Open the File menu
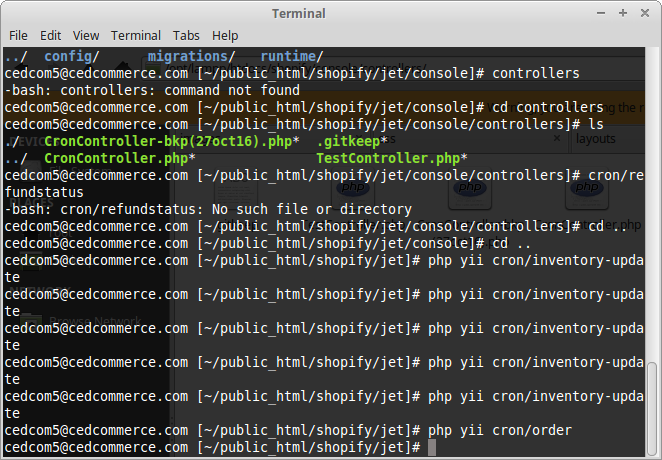Screen dimensions: 662x460 [x=18, y=35]
